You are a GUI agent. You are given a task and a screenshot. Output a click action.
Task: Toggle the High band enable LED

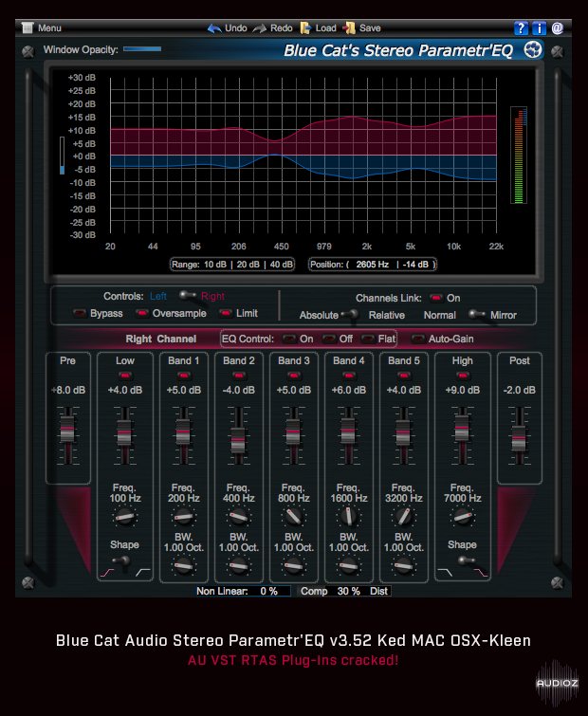[x=463, y=376]
